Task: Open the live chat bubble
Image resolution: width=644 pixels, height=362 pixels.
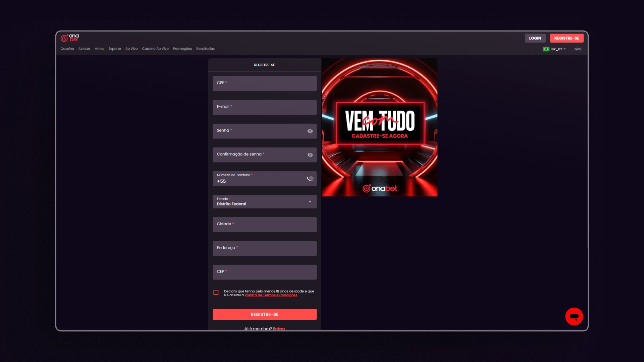Action: point(574,316)
